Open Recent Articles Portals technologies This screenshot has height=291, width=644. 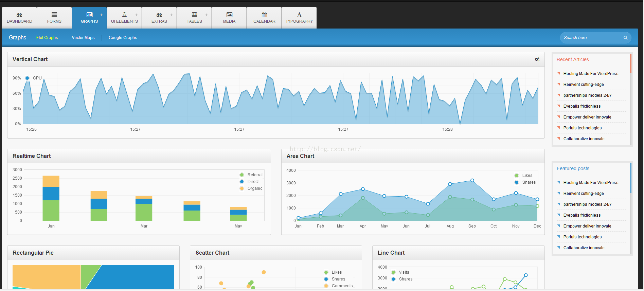tap(583, 128)
